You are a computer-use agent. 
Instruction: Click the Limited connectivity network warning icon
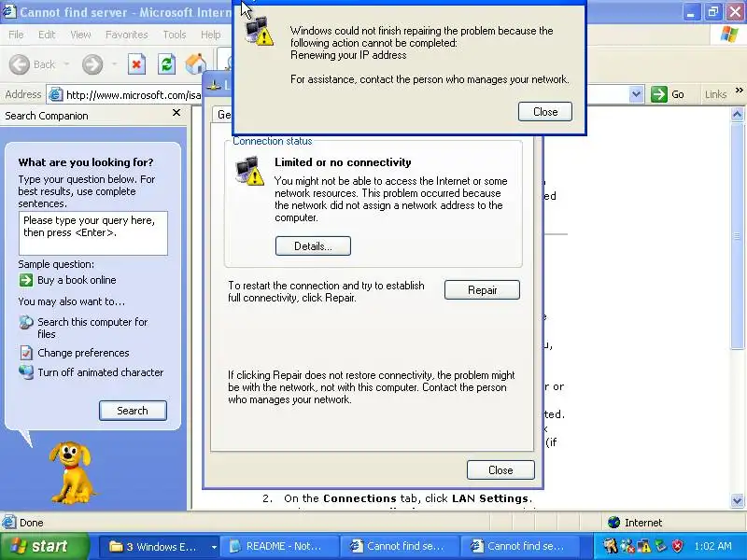[x=249, y=171]
